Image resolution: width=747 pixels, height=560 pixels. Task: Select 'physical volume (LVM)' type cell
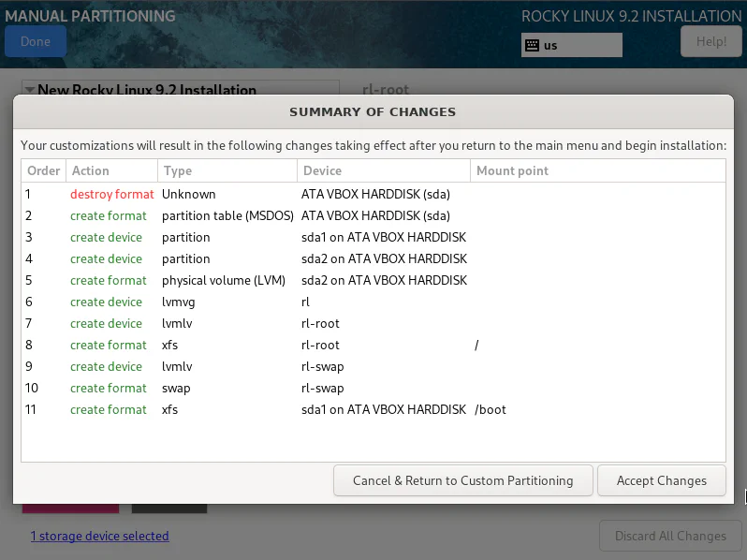click(224, 280)
